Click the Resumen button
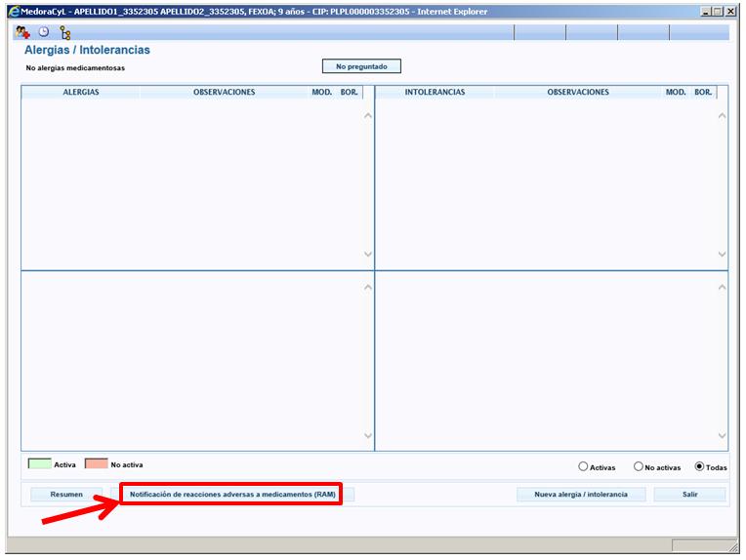746x560 pixels. pos(66,495)
